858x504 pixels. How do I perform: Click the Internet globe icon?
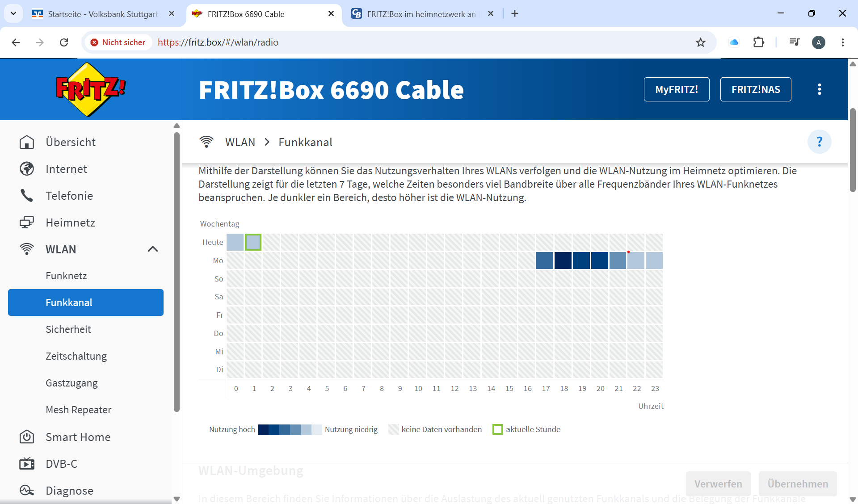coord(27,169)
